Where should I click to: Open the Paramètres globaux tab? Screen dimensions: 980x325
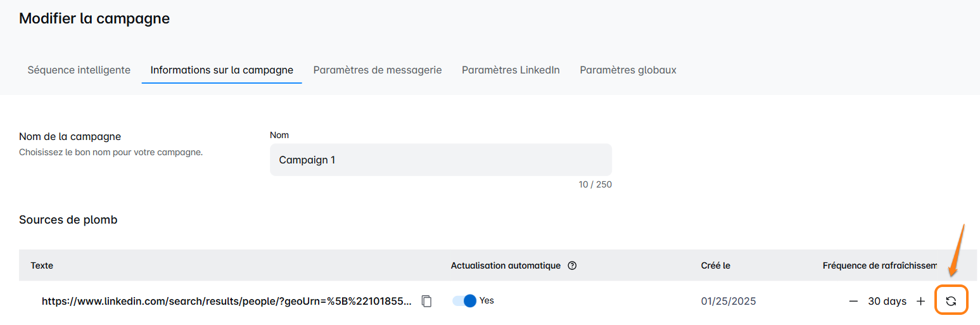[x=628, y=70]
